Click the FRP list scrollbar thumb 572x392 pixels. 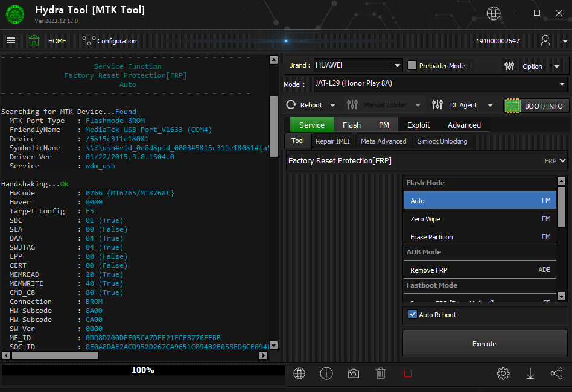click(x=561, y=207)
